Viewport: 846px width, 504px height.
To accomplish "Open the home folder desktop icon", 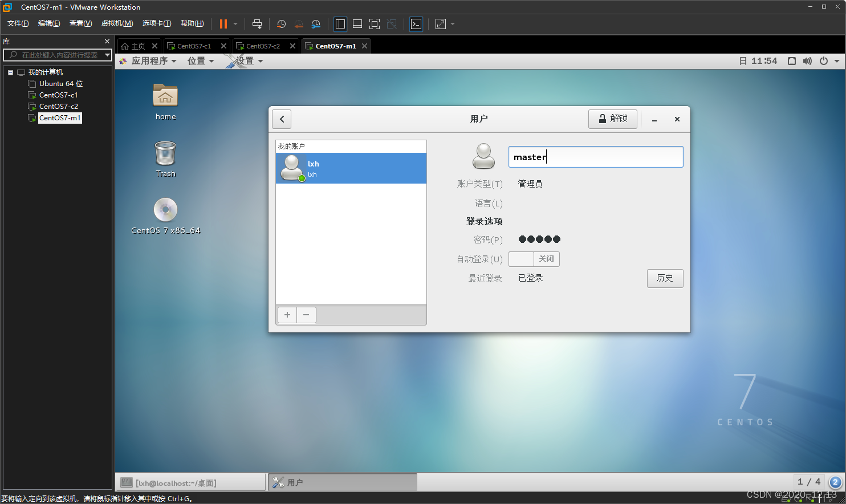I will coord(165,102).
